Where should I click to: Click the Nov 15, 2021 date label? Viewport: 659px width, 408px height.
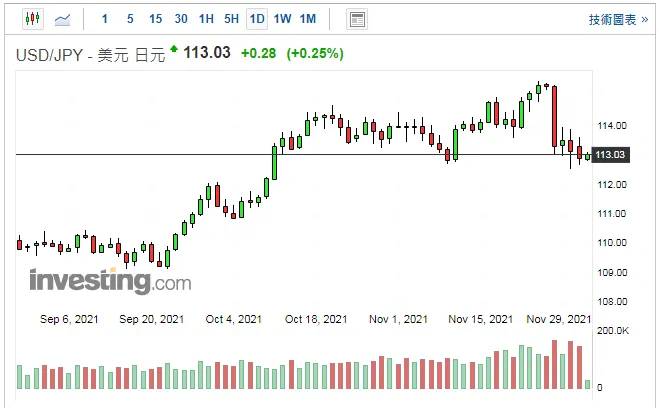point(480,319)
